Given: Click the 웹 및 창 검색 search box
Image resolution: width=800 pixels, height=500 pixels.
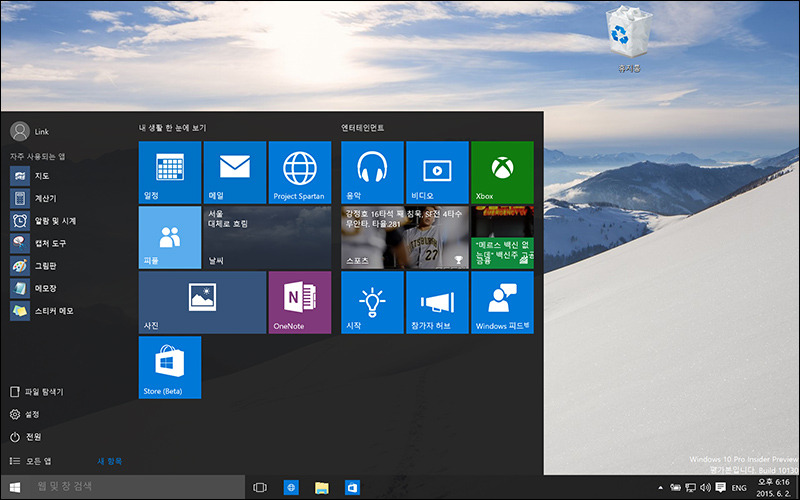Looking at the screenshot, I should coord(138,487).
